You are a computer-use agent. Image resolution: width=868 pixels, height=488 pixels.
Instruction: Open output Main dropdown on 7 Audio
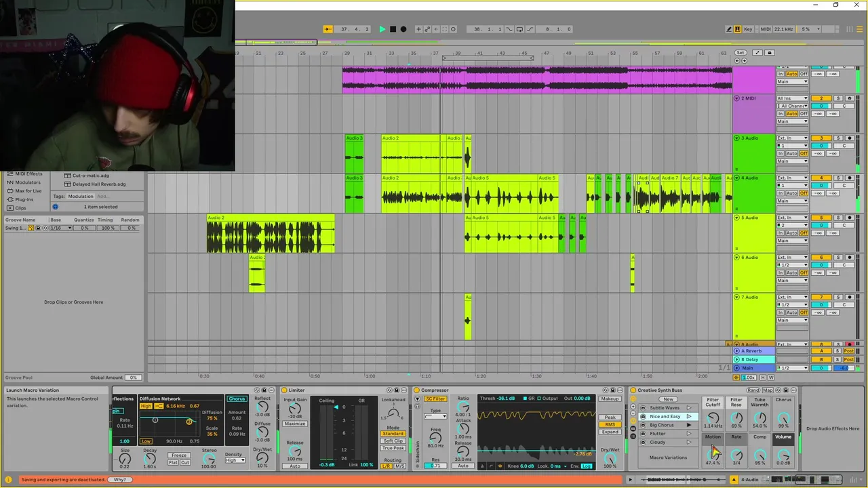(792, 320)
